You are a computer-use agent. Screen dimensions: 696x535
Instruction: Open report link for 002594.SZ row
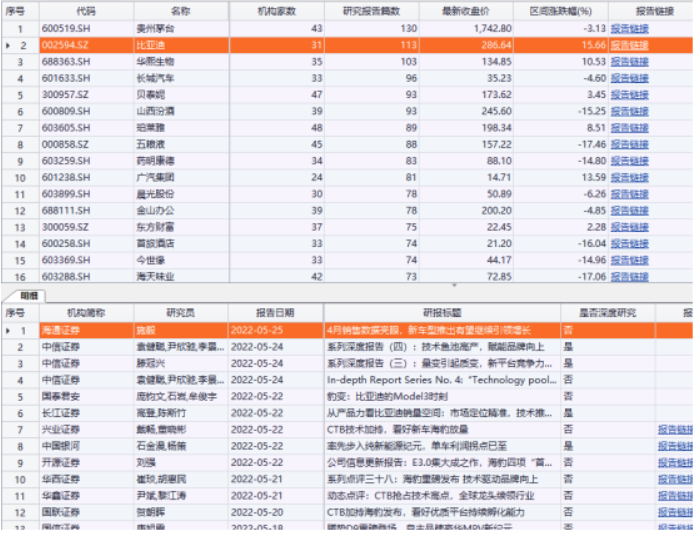click(x=629, y=45)
